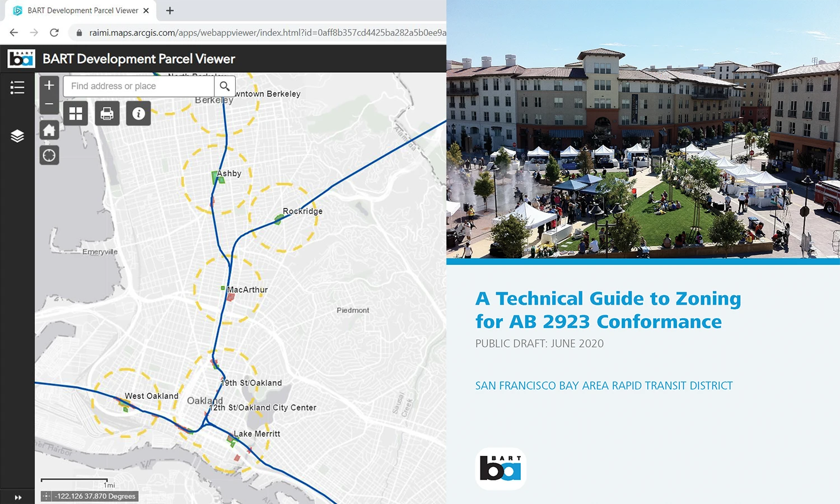840x504 pixels.
Task: Go forward in the browser
Action: tap(34, 32)
